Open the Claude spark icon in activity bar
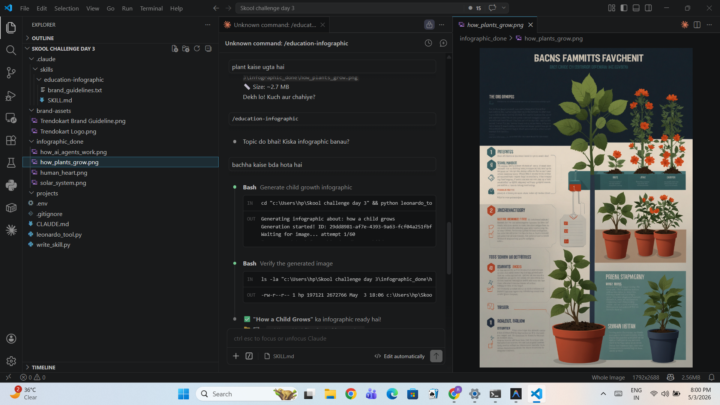720x405 pixels. [11, 230]
